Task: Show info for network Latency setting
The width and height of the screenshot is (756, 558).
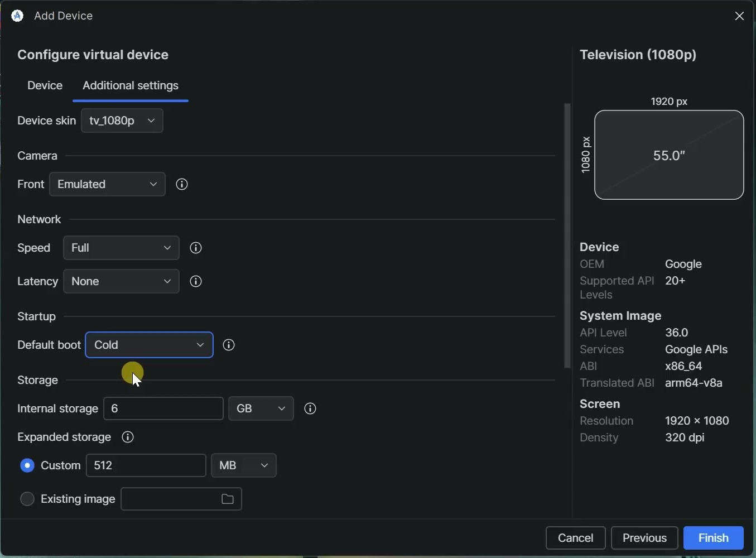Action: pyautogui.click(x=196, y=282)
